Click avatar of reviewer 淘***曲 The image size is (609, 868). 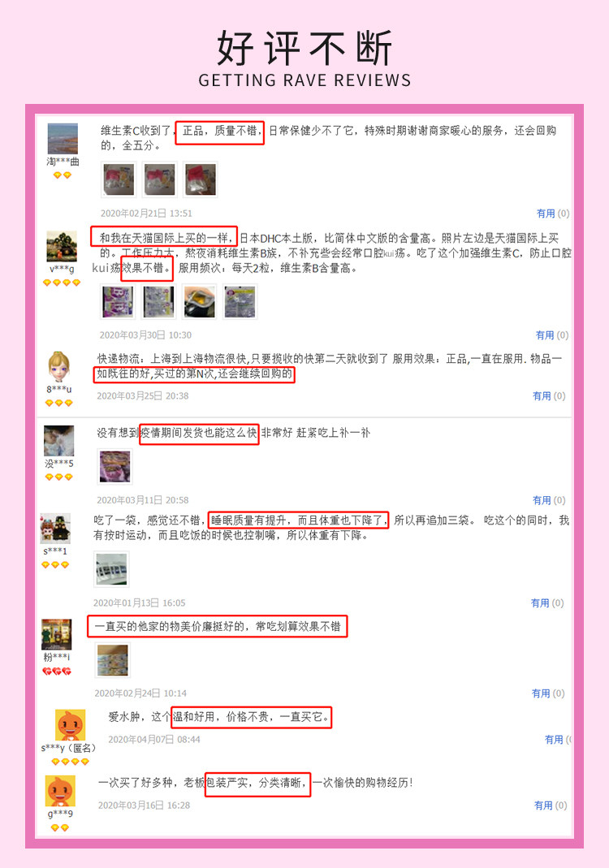tap(63, 138)
